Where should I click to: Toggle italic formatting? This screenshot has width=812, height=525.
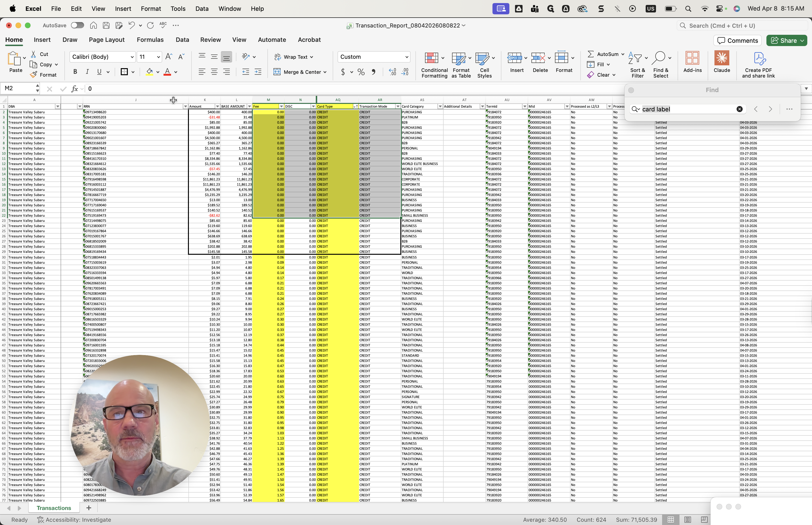(87, 72)
